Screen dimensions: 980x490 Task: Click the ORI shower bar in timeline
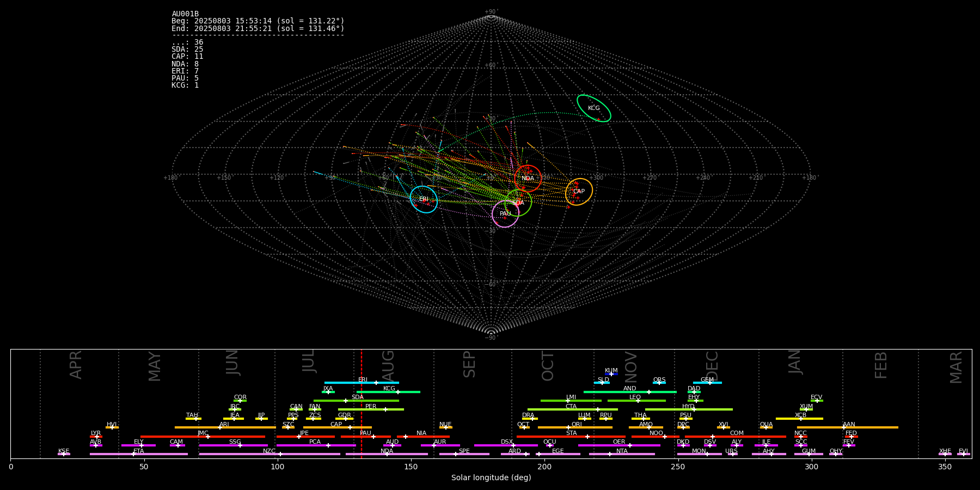point(575,427)
